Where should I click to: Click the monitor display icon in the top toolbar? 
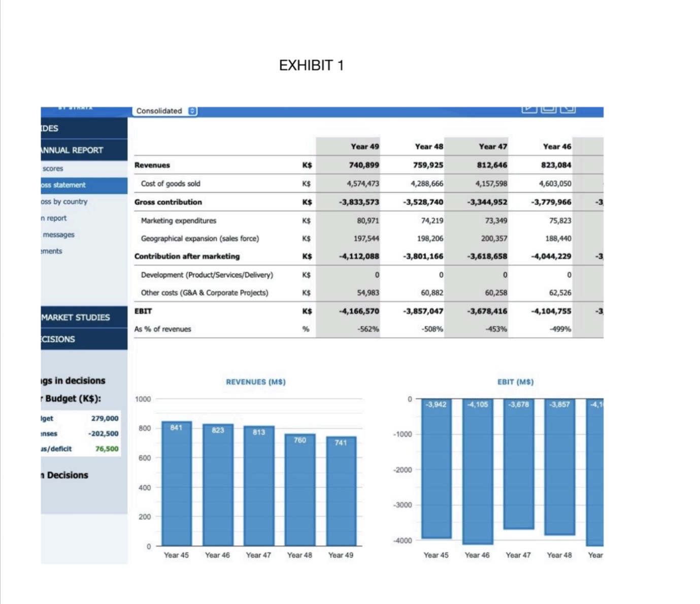coord(548,108)
